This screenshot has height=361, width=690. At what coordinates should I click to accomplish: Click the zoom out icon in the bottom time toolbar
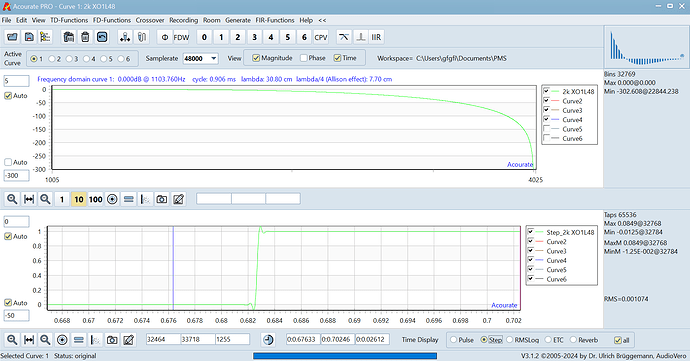pyautogui.click(x=45, y=340)
